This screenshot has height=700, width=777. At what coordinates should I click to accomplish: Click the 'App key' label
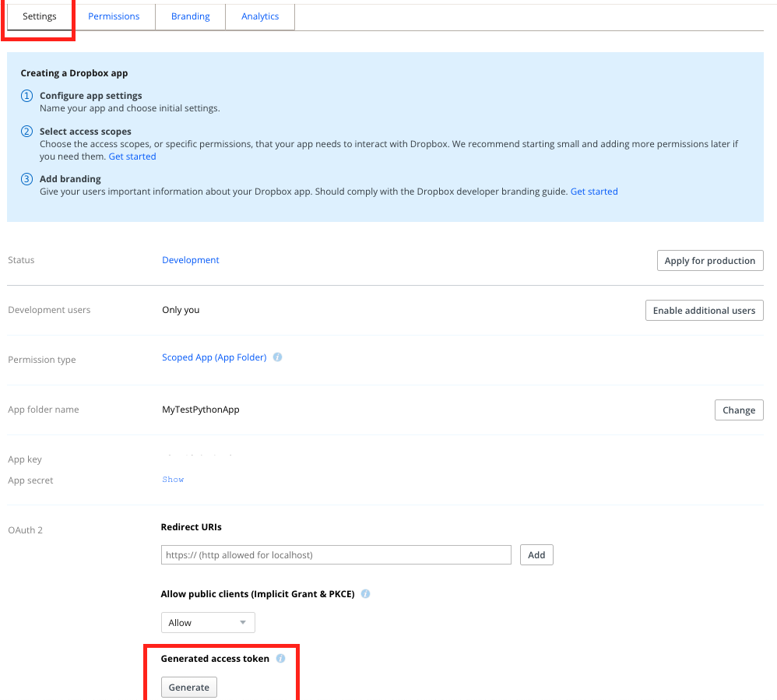[x=25, y=459]
